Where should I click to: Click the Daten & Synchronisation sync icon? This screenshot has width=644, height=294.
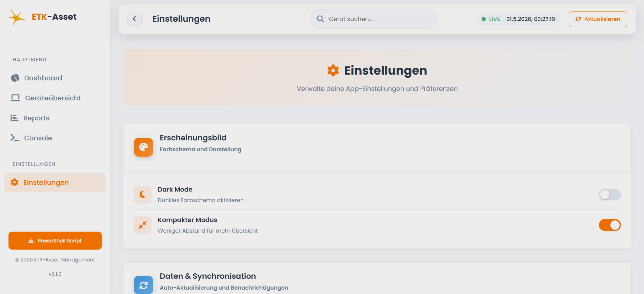tap(143, 285)
